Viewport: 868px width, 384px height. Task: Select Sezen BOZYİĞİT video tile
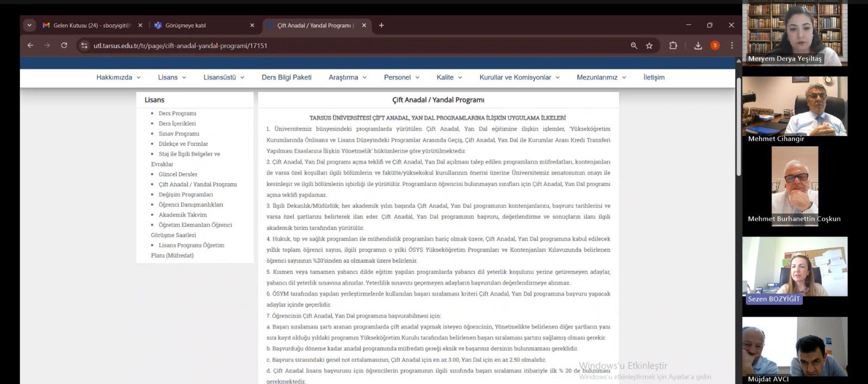(795, 266)
